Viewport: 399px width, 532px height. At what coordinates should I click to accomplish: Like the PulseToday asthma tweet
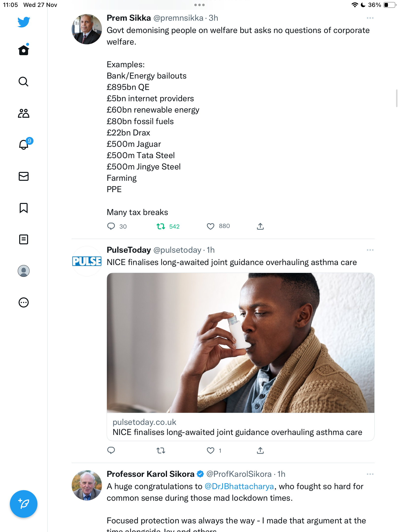pyautogui.click(x=211, y=450)
